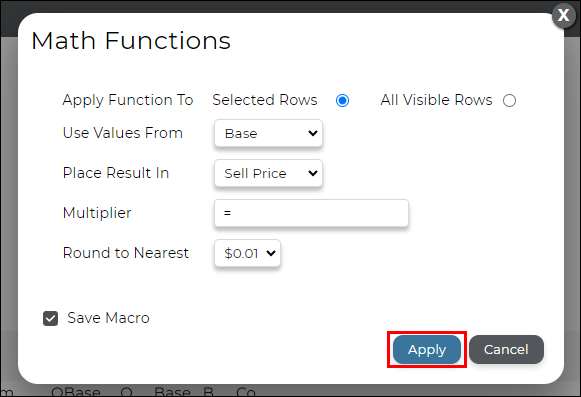Click the chevron arrow beside $0.01

point(271,253)
